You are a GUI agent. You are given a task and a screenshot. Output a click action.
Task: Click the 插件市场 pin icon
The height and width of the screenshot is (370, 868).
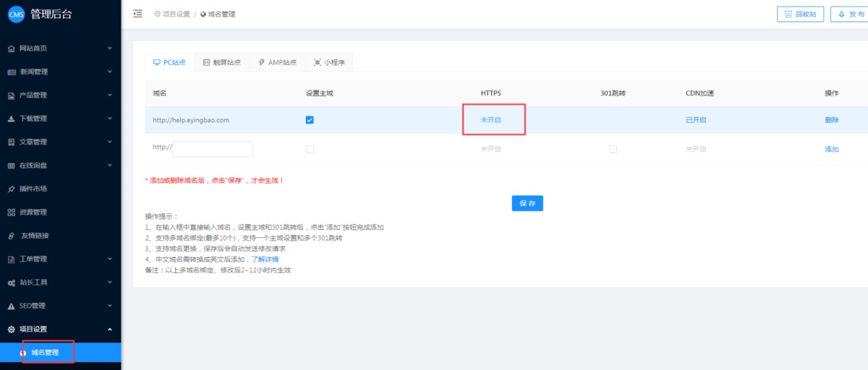[x=11, y=189]
